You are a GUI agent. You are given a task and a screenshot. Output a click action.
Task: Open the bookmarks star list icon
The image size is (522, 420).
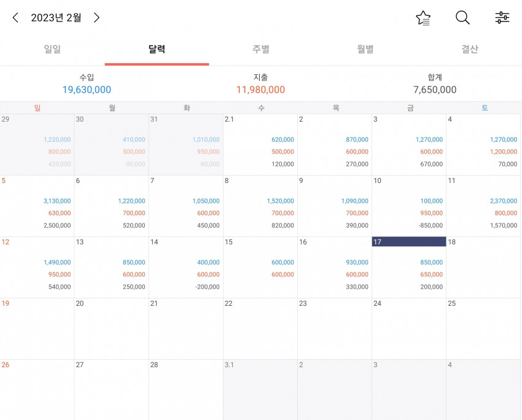pos(423,18)
